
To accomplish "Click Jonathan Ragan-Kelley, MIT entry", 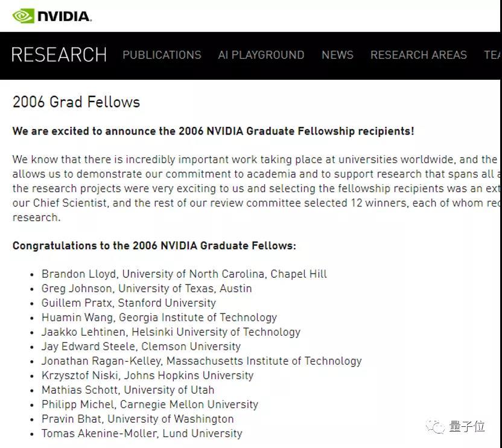I will pyautogui.click(x=202, y=361).
